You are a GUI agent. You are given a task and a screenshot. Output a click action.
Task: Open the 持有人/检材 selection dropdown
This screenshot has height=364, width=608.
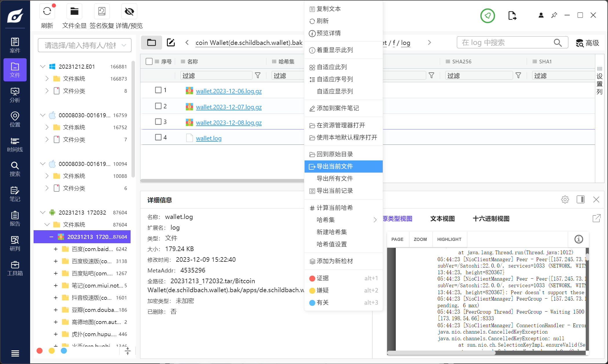tap(85, 45)
